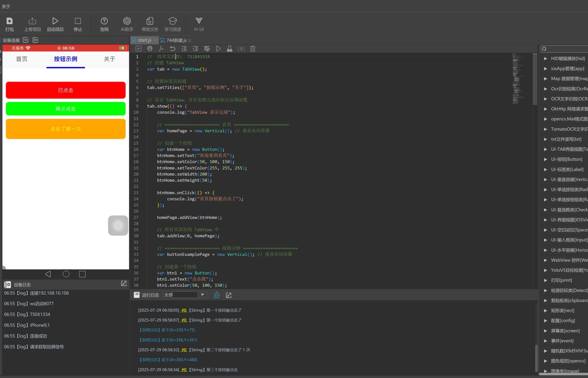The height and width of the screenshot is (378, 588).
Task: Click device log entry 连接成功
Action: 25,336
